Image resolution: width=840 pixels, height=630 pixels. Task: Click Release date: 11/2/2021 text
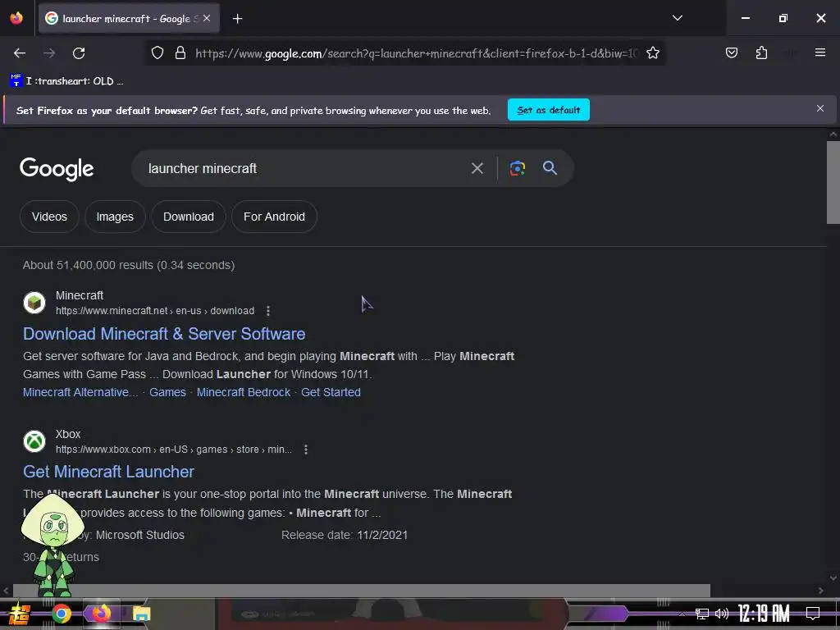coord(345,535)
